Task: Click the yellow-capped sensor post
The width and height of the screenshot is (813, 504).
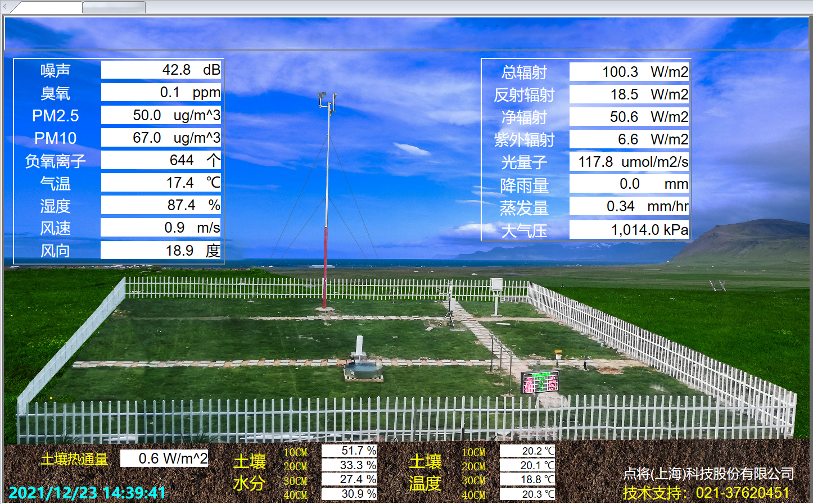Action: (x=558, y=357)
